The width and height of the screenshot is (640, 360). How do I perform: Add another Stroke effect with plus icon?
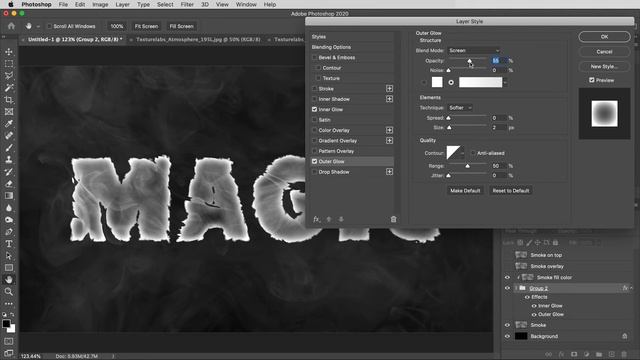pos(389,89)
